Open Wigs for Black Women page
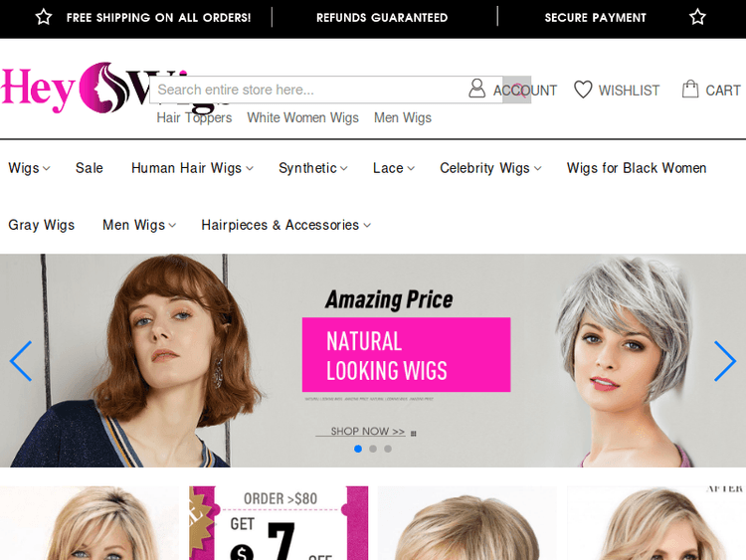This screenshot has width=746, height=560. [637, 168]
